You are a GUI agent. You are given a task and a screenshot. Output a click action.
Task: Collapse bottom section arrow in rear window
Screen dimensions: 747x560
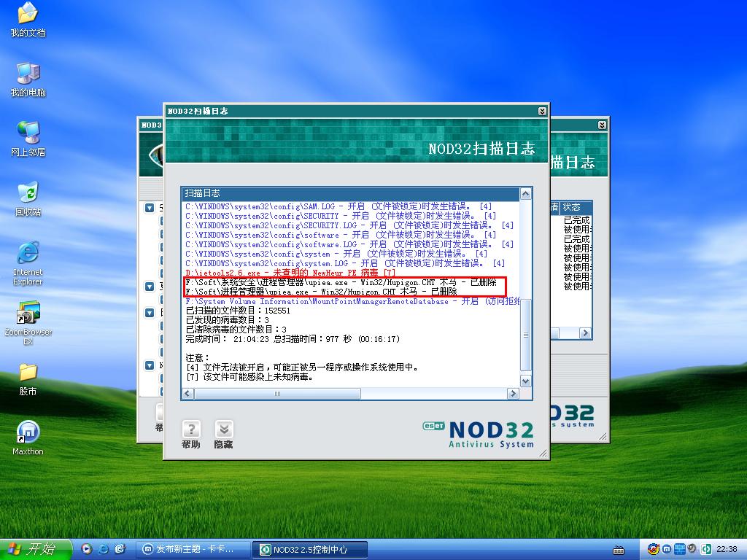pos(150,365)
